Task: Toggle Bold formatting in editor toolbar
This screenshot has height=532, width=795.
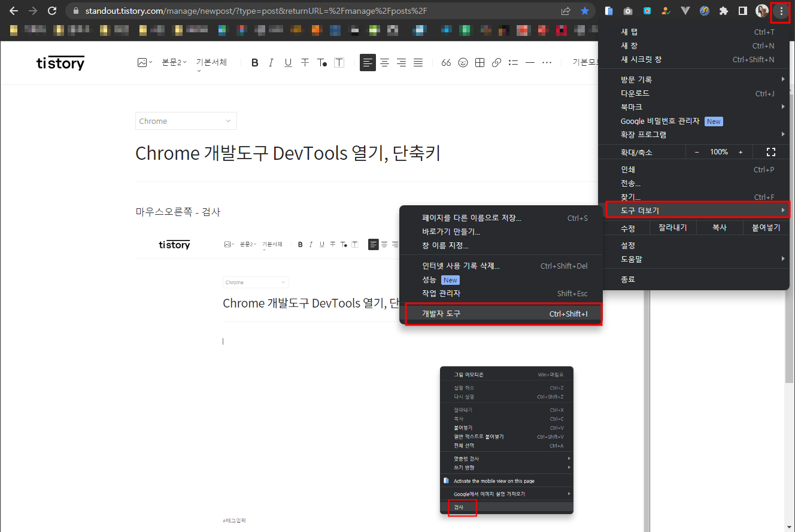Action: [x=255, y=62]
